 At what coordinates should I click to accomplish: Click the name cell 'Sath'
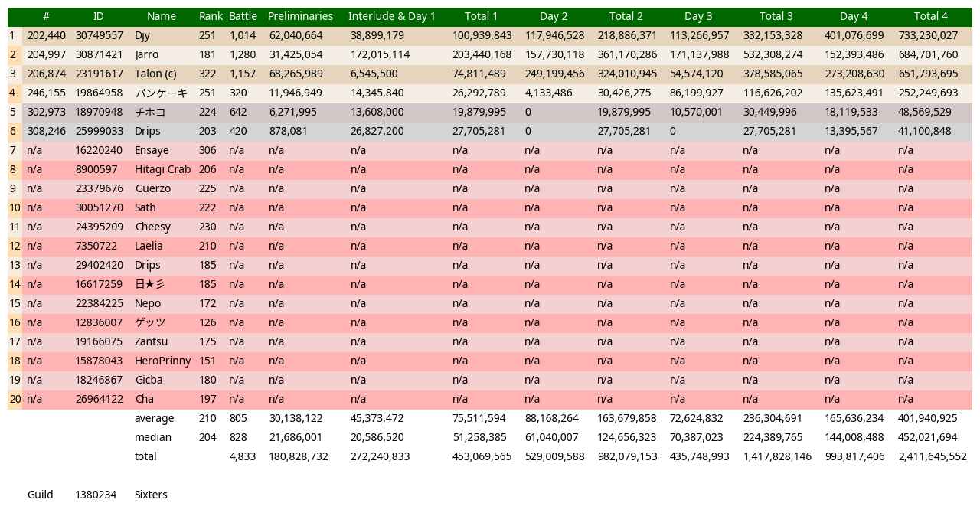tap(145, 207)
